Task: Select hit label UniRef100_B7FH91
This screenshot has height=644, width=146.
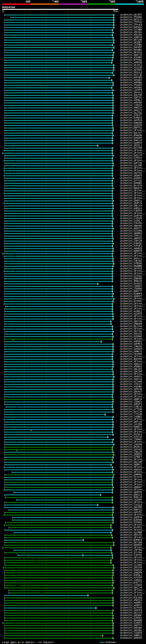Action: click(x=131, y=60)
